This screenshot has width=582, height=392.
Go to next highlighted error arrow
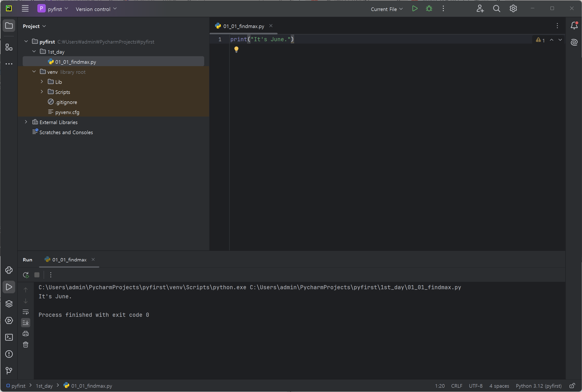(560, 40)
